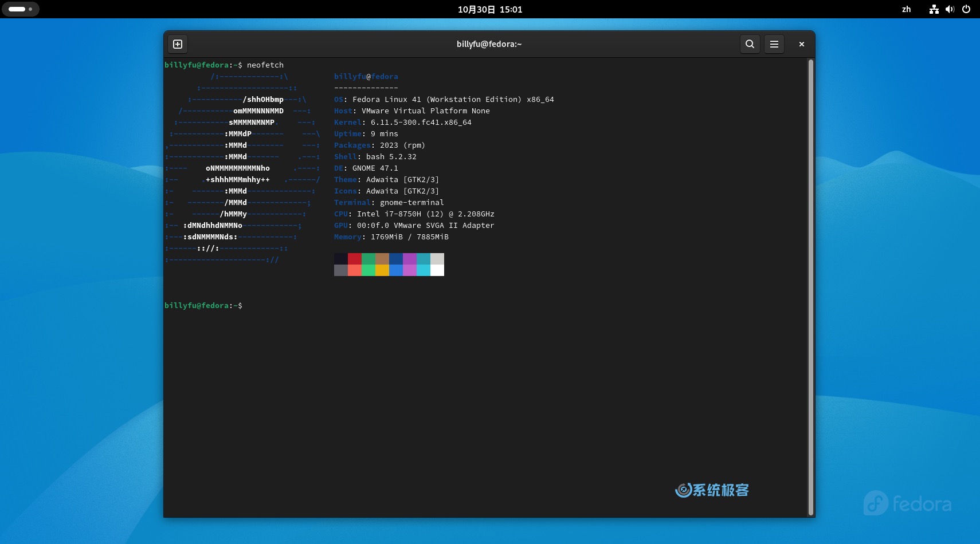Click the GPU line VMware SVGA II Adapter
The image size is (980, 544).
(414, 226)
